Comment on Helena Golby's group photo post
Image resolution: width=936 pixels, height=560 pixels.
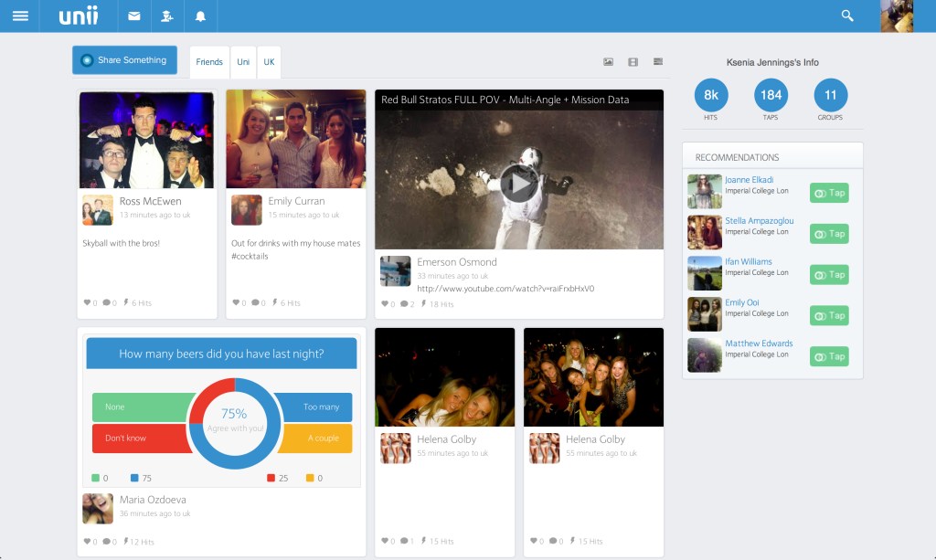(x=553, y=541)
